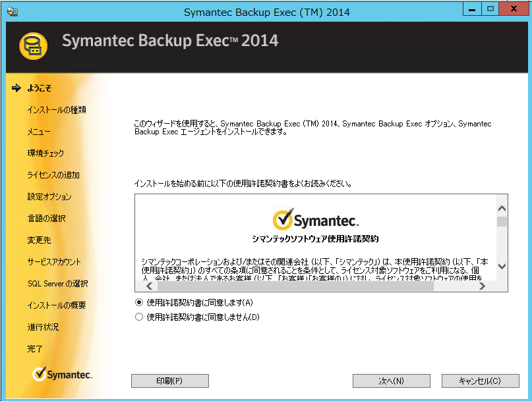Close the installer window
This screenshot has width=532, height=401.
tap(514, 9)
